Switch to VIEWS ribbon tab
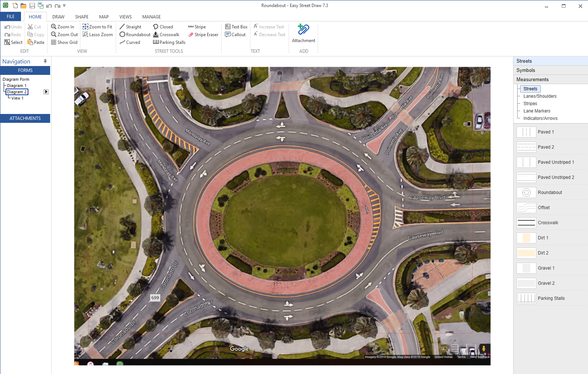This screenshot has height=374, width=588. [125, 17]
